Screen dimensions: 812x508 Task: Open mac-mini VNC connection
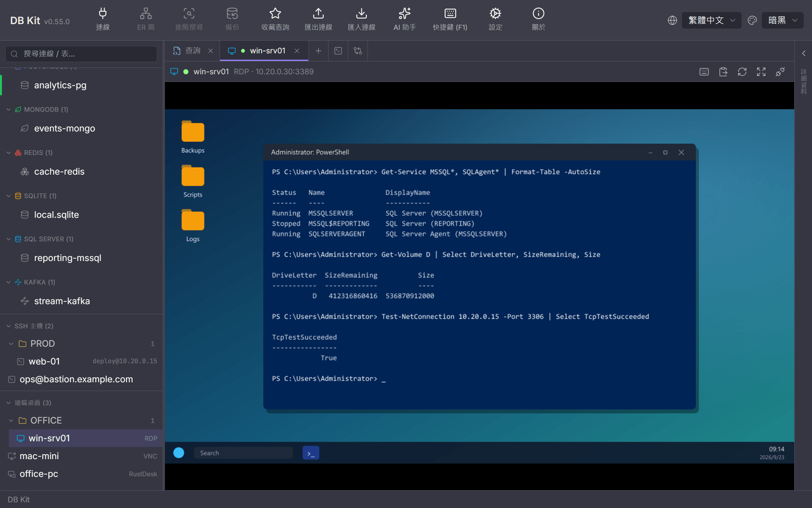point(81,456)
